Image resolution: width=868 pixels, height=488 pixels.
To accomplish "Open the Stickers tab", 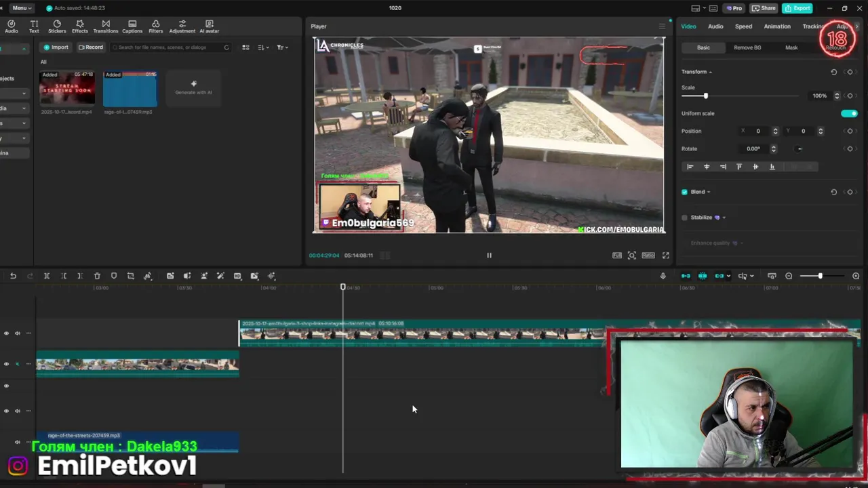I will coord(57,26).
